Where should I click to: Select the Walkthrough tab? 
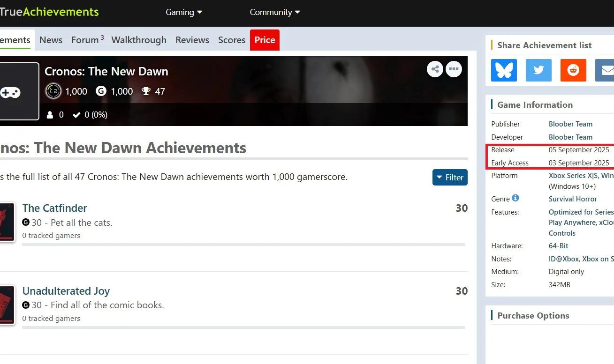[x=139, y=40]
